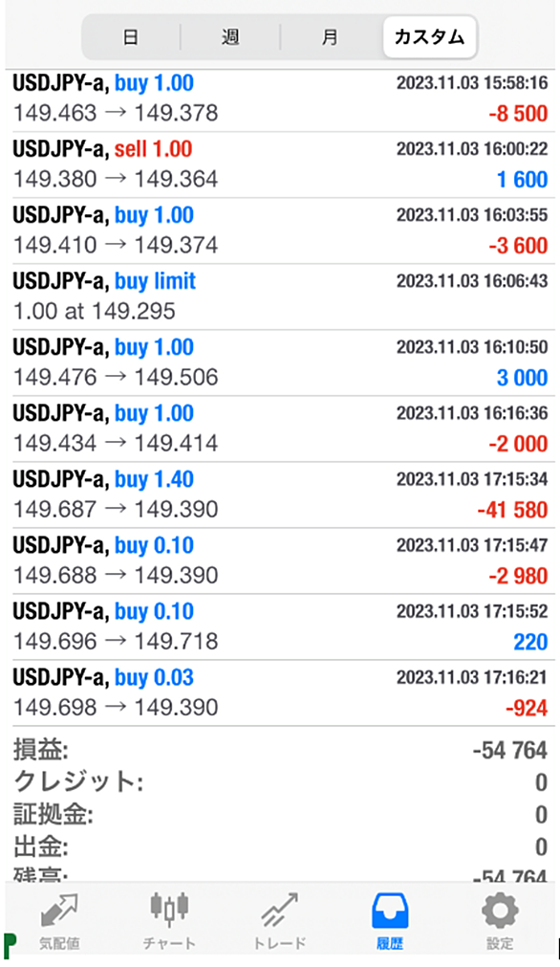Open the buy trade losing -3 600

point(280,231)
